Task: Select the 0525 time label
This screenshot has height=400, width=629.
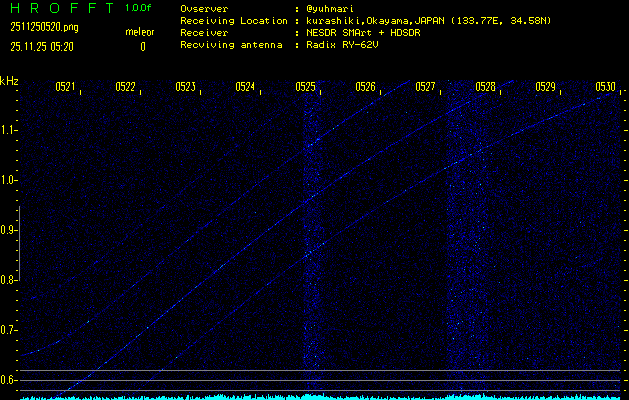Action: pos(305,87)
